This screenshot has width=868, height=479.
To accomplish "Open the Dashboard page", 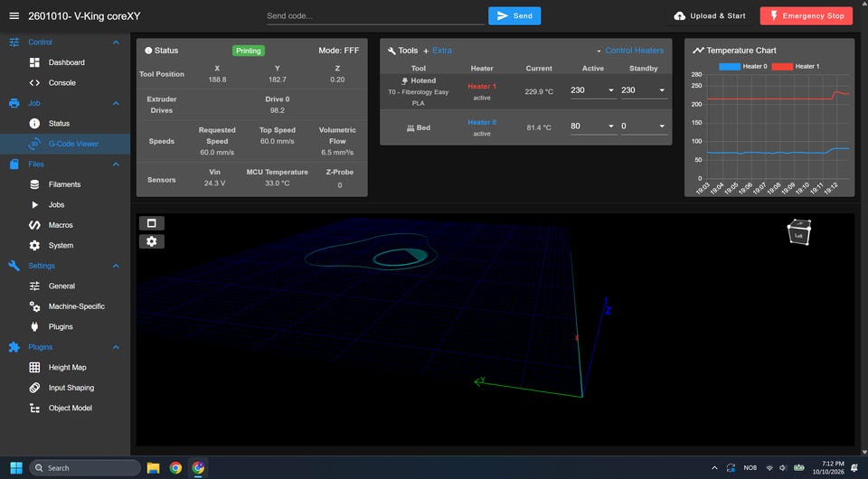I will tap(65, 62).
